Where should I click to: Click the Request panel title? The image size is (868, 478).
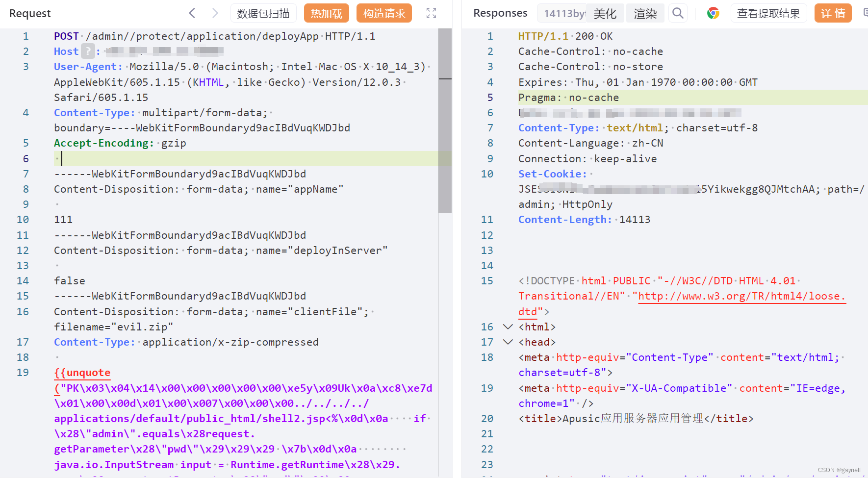coord(30,13)
